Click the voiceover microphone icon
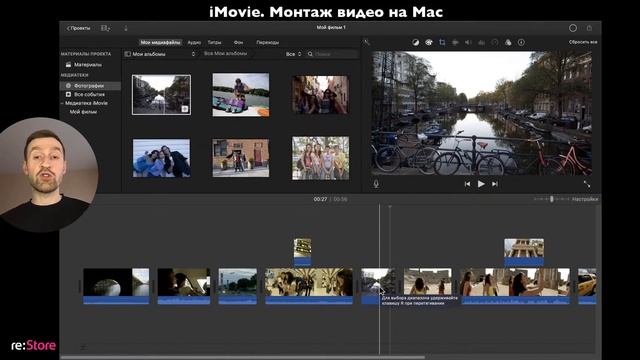This screenshot has height=360, width=640. [x=376, y=184]
